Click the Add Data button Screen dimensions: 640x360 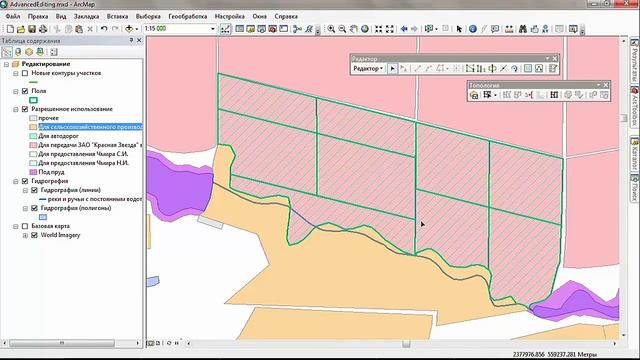[129, 29]
